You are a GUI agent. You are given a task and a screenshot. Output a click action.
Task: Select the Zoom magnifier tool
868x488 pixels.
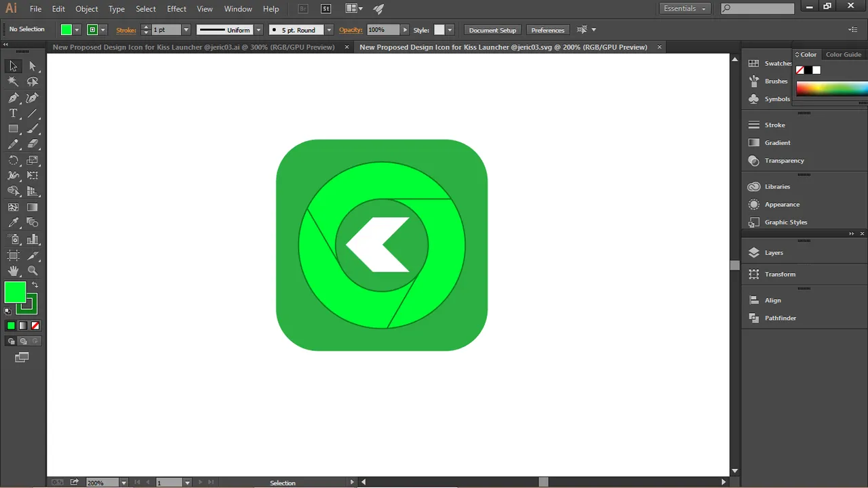(x=33, y=270)
